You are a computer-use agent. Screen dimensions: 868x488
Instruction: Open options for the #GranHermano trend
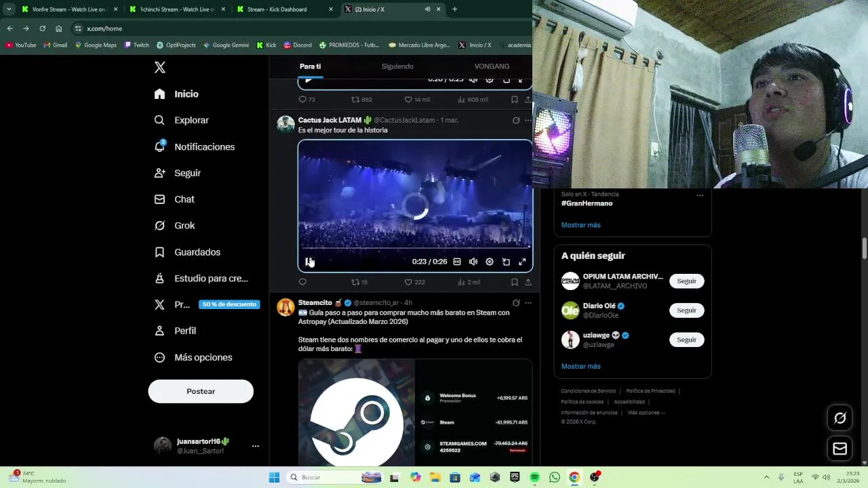700,195
